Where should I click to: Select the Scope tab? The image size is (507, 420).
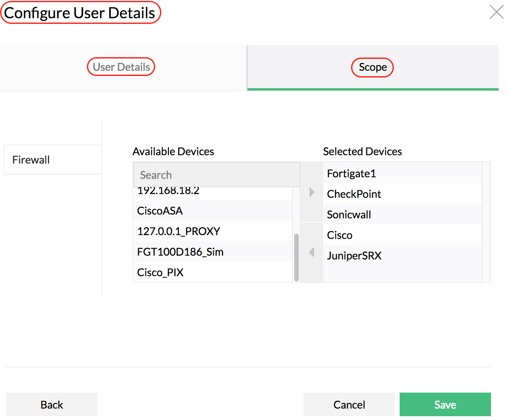coord(372,67)
